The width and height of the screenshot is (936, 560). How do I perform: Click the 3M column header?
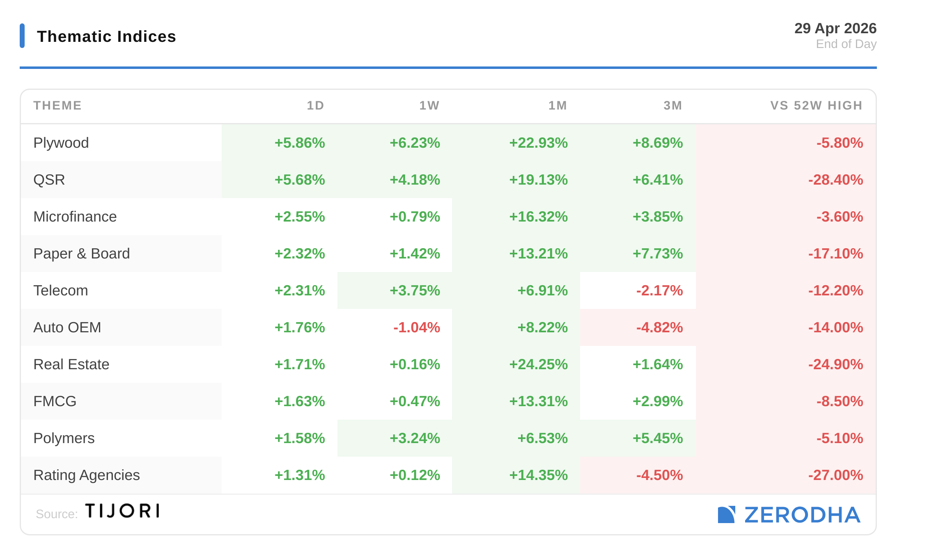(672, 105)
